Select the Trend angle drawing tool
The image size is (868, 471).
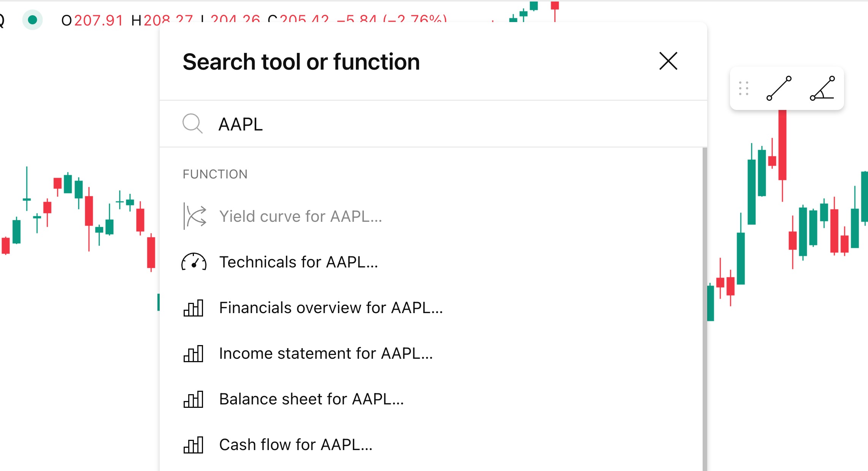[822, 88]
